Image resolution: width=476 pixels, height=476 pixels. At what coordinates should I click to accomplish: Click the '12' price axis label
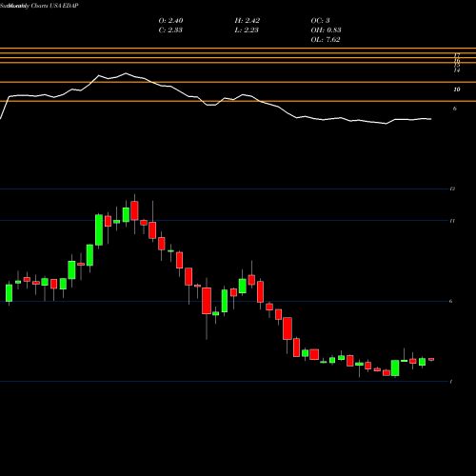452,188
